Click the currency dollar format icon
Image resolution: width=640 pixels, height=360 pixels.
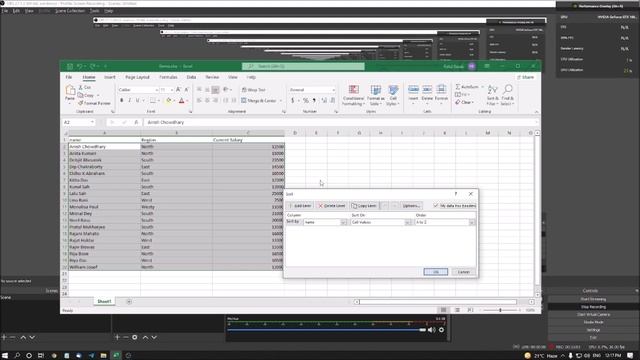pyautogui.click(x=293, y=100)
